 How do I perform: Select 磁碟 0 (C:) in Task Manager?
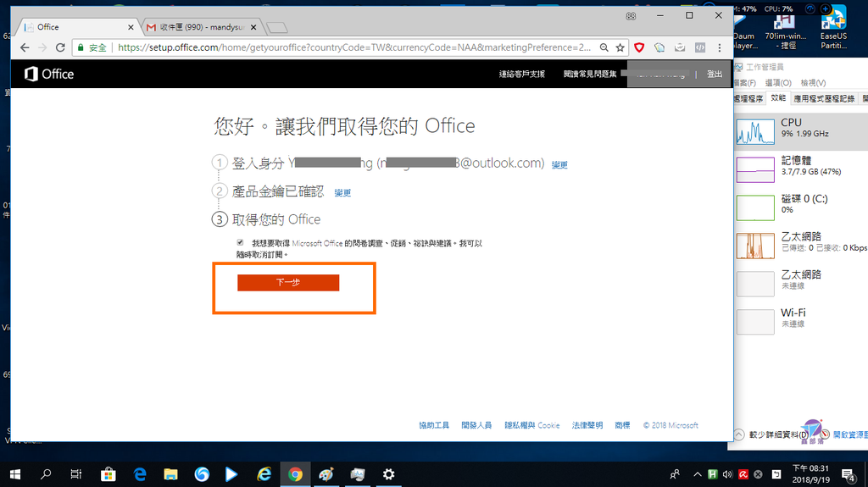pos(801,207)
